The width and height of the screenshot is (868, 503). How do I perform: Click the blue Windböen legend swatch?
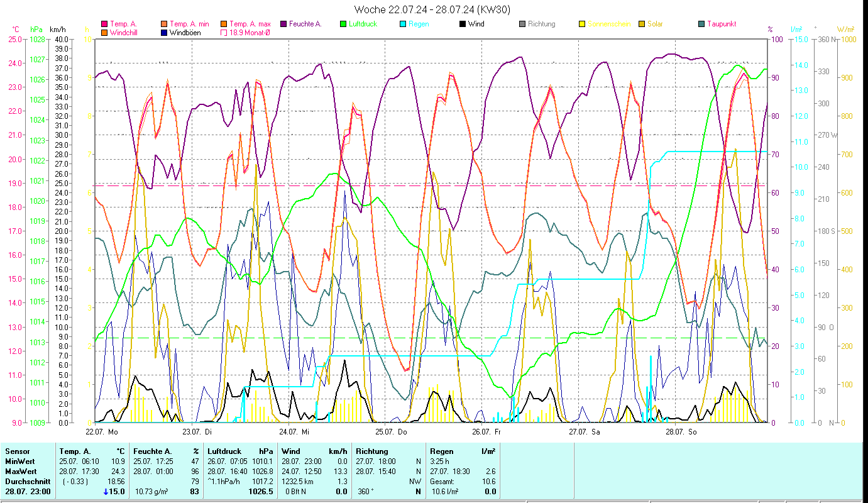(x=164, y=32)
